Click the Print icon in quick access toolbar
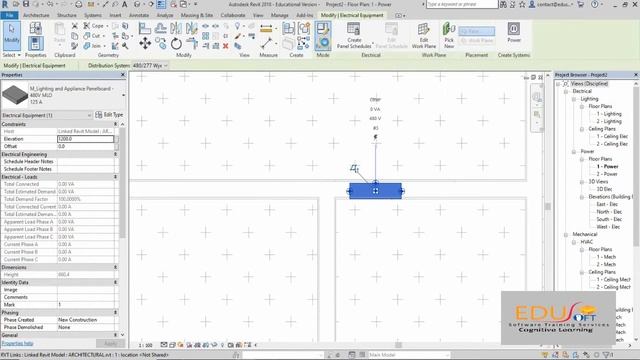The height and width of the screenshot is (360, 640). tap(78, 4)
